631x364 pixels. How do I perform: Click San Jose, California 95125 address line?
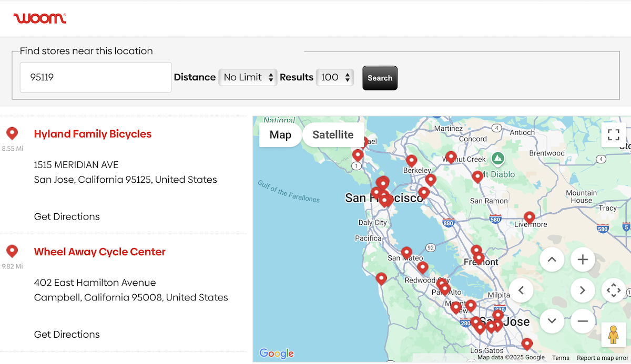click(x=126, y=180)
